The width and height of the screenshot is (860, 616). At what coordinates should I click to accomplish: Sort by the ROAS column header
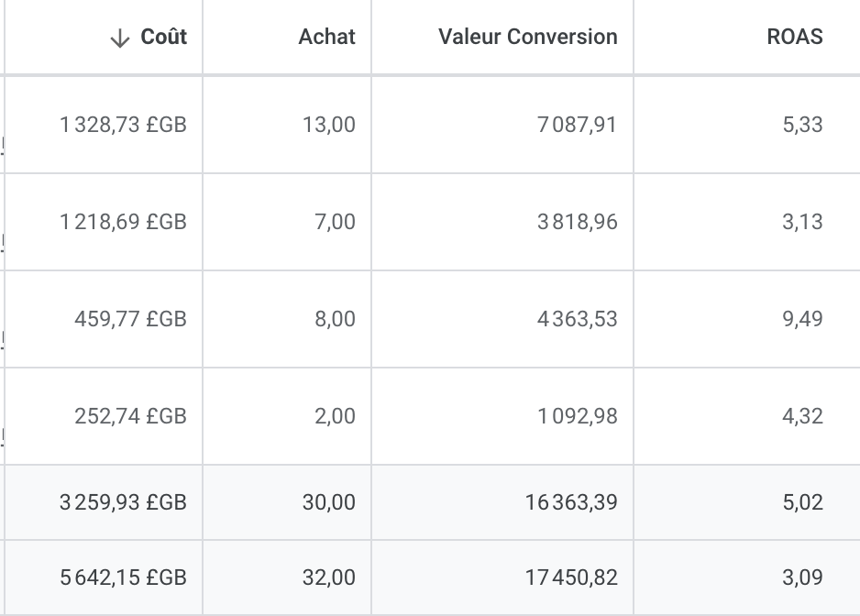(794, 37)
